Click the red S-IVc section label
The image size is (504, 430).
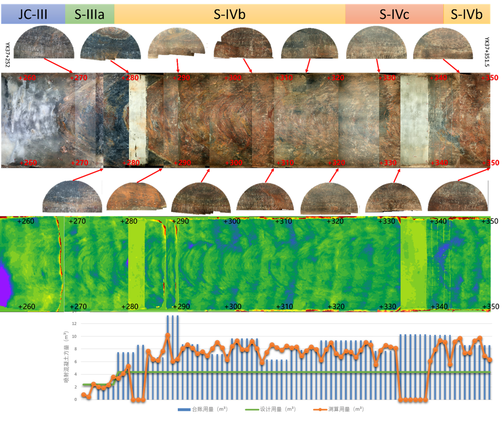(x=394, y=14)
